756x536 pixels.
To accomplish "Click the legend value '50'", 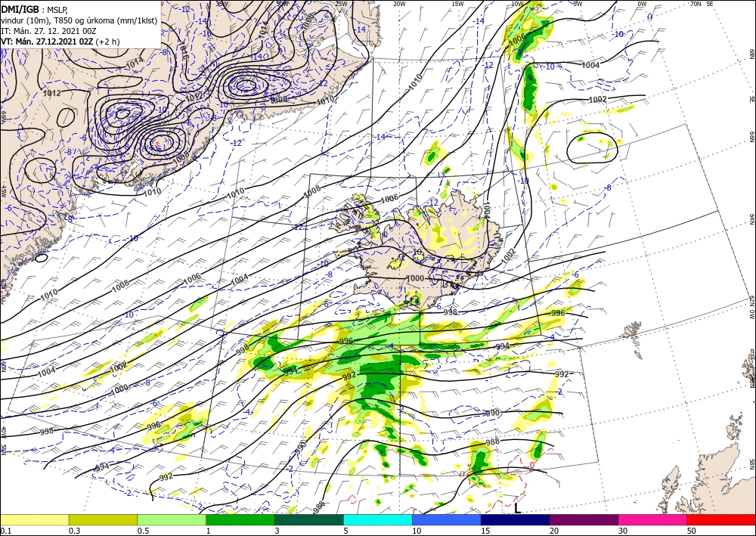I will click(x=691, y=531).
